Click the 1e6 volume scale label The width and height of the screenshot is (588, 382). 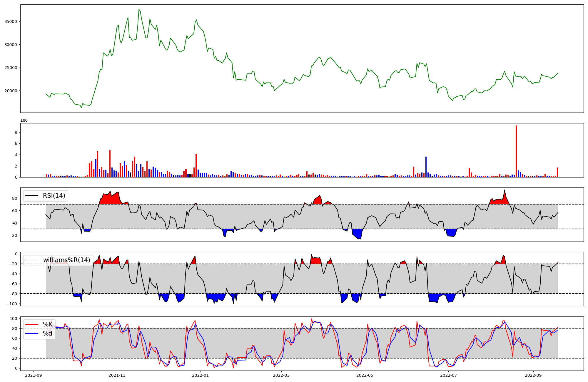coord(24,120)
